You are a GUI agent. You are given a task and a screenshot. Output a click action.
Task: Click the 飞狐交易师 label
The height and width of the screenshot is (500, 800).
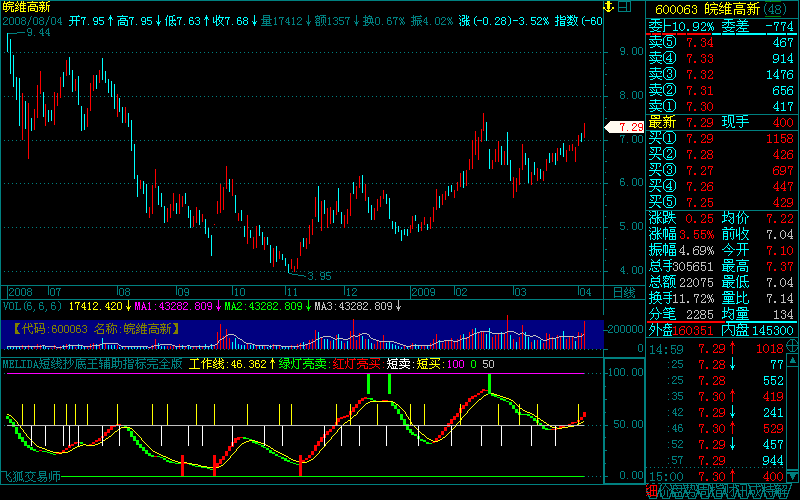pyautogui.click(x=31, y=477)
